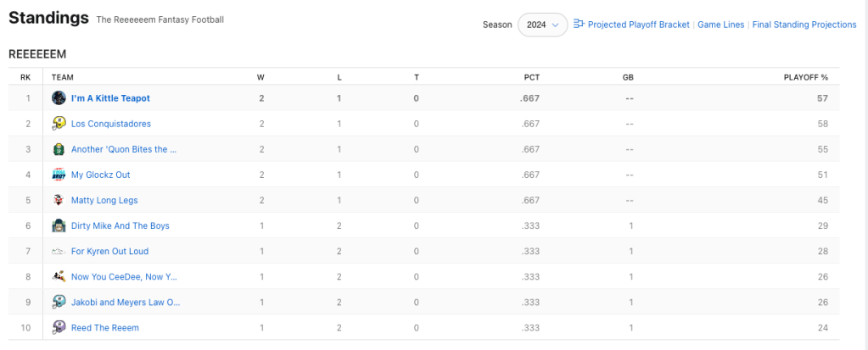
Task: Click Dirty Mike And The Boys logo
Action: tap(59, 225)
